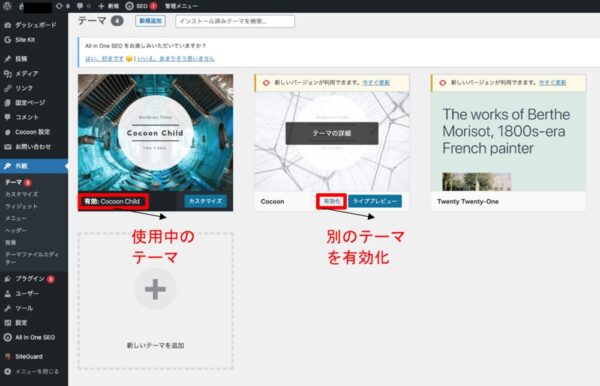This screenshot has height=386, width=600.
Task: Open 管理メニュー in the admin bar
Action: [181, 6]
